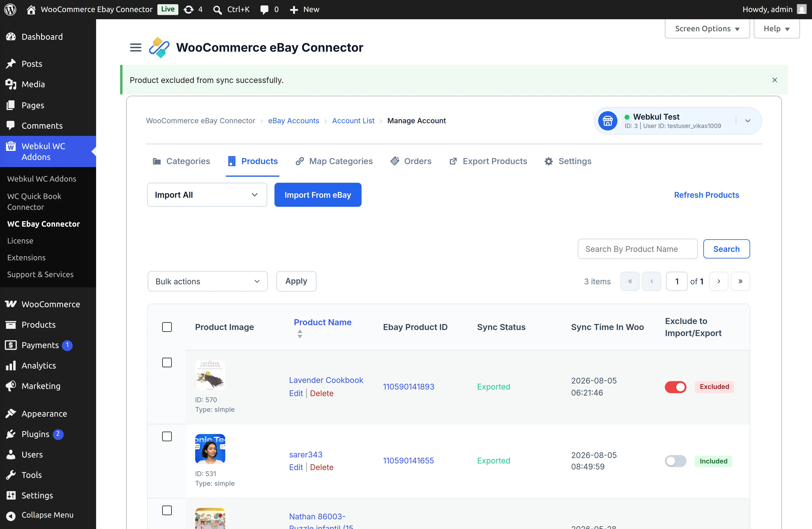Check the Nathan 86003 row checkbox
Viewport: 812px width, 529px height.
pyautogui.click(x=167, y=511)
